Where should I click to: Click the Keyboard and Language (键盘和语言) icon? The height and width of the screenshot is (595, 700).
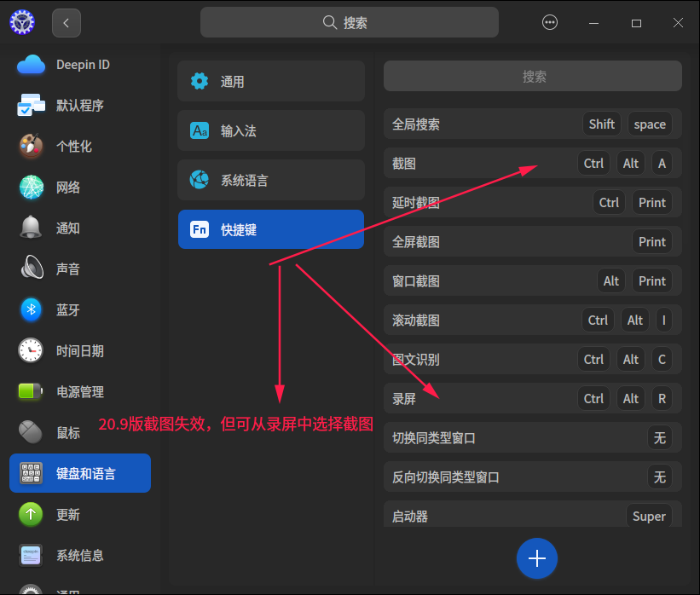click(x=31, y=473)
